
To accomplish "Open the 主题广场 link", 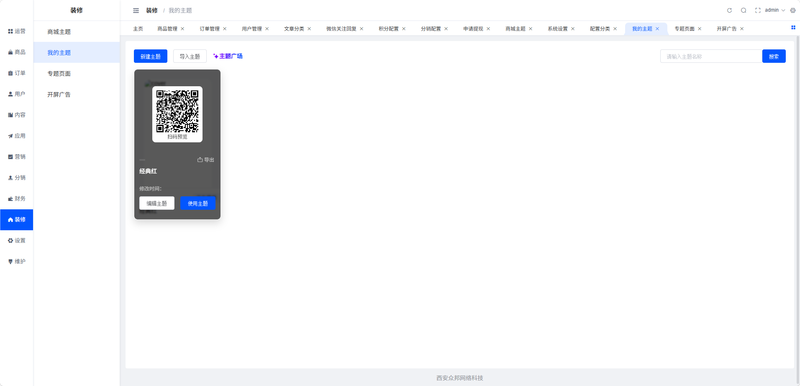I will (228, 56).
